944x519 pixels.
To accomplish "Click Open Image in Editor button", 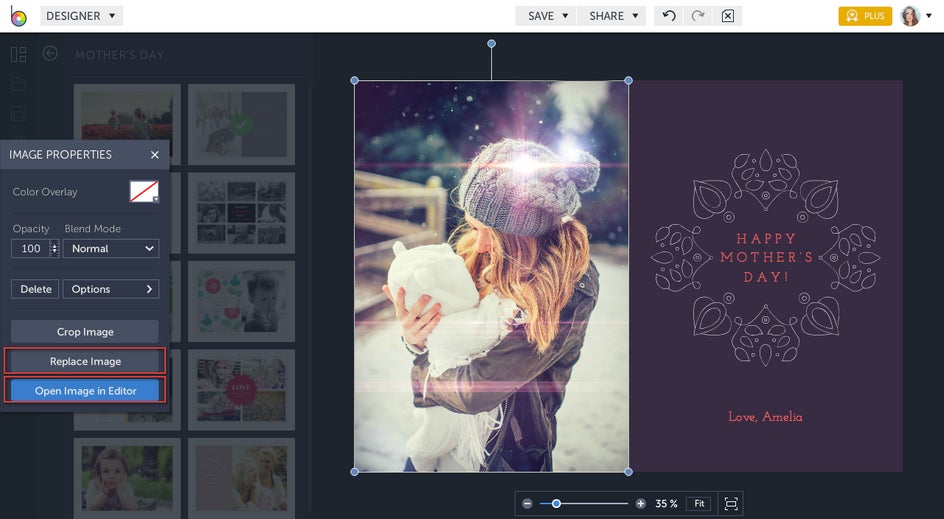I will pyautogui.click(x=85, y=391).
